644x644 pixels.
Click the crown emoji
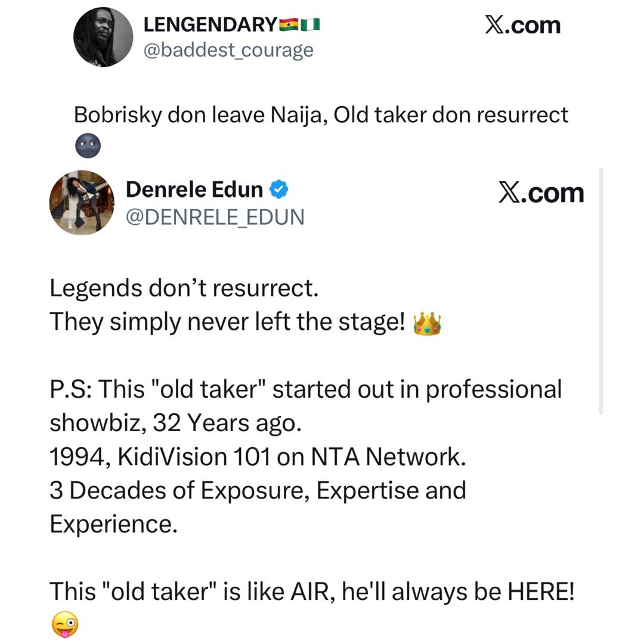point(427,323)
